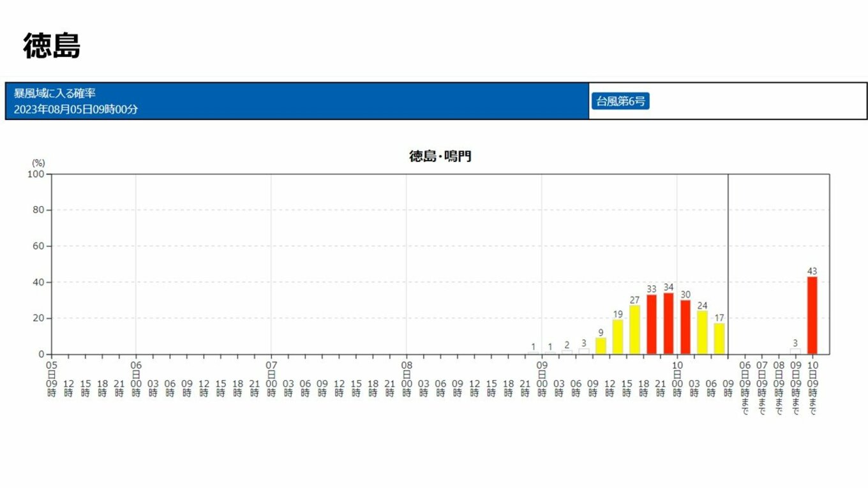Image resolution: width=868 pixels, height=488 pixels.
Task: Select the yellow bar labeled 24
Action: (702, 332)
